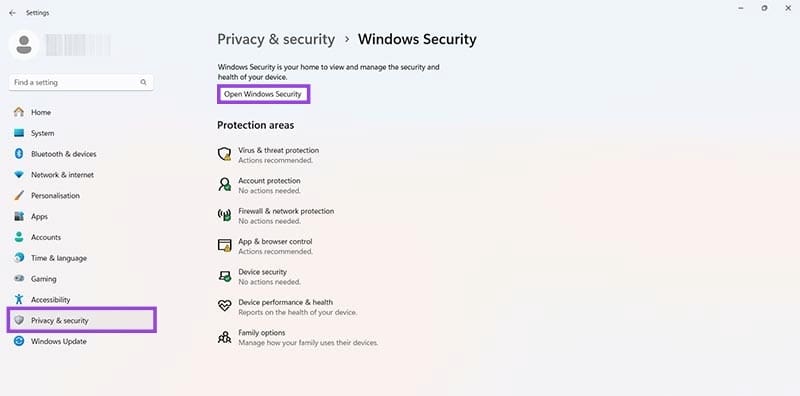
Task: Open the Account protection person icon
Action: click(x=224, y=185)
